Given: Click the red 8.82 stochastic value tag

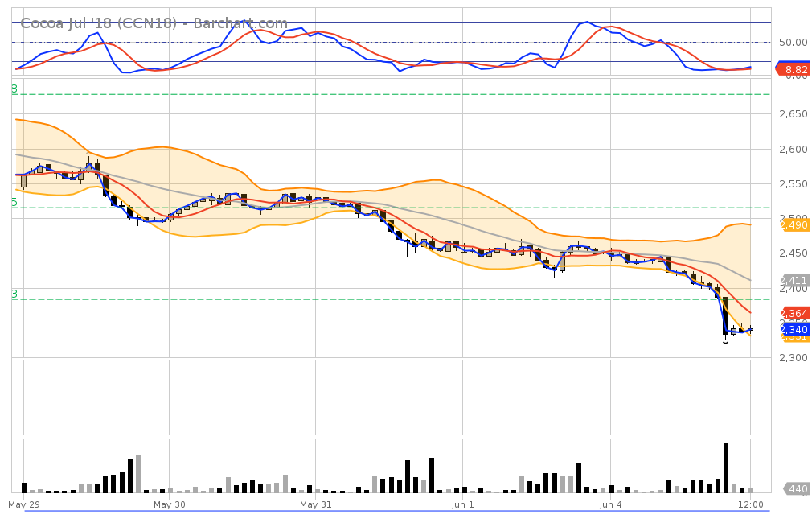Looking at the screenshot, I should 793,69.
